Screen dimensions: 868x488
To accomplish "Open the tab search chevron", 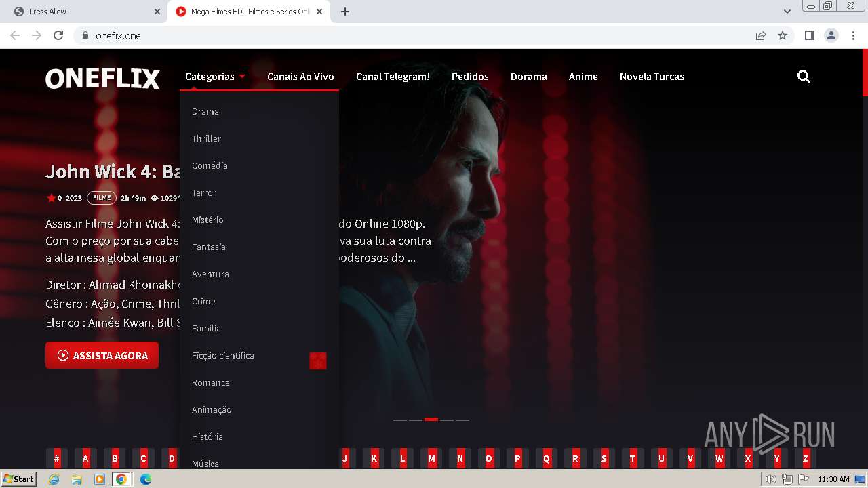I will [787, 12].
